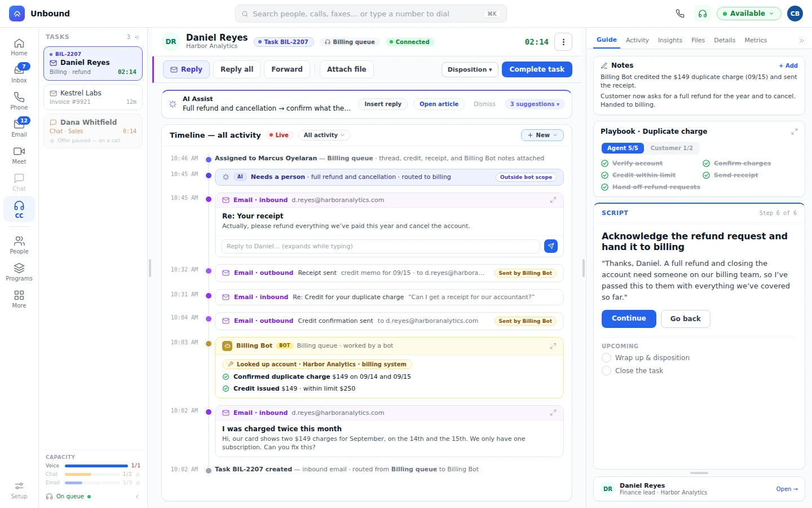Click the Voice capacity bar
This screenshot has height=508, width=812.
coord(96,466)
